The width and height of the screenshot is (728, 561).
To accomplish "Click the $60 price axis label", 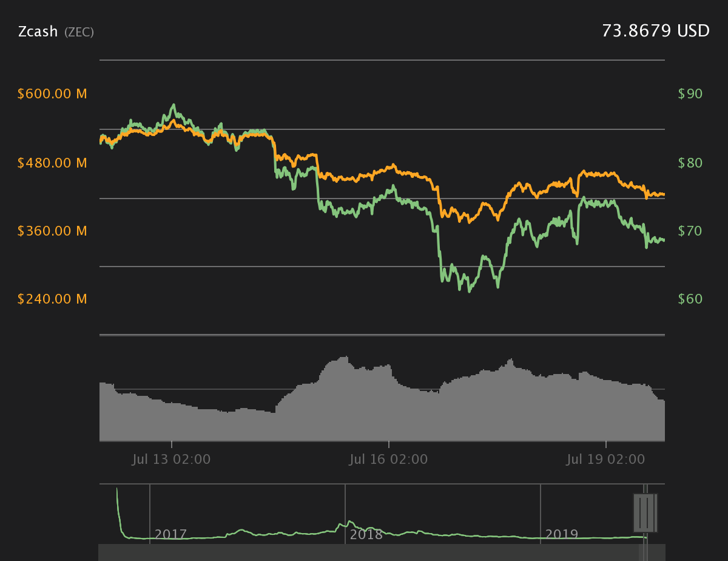I will tap(690, 299).
